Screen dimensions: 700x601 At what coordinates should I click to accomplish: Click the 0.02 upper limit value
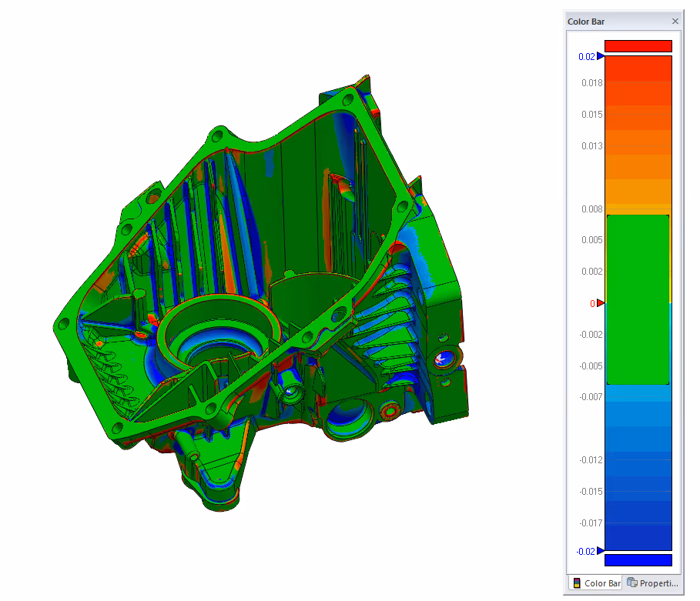[587, 57]
